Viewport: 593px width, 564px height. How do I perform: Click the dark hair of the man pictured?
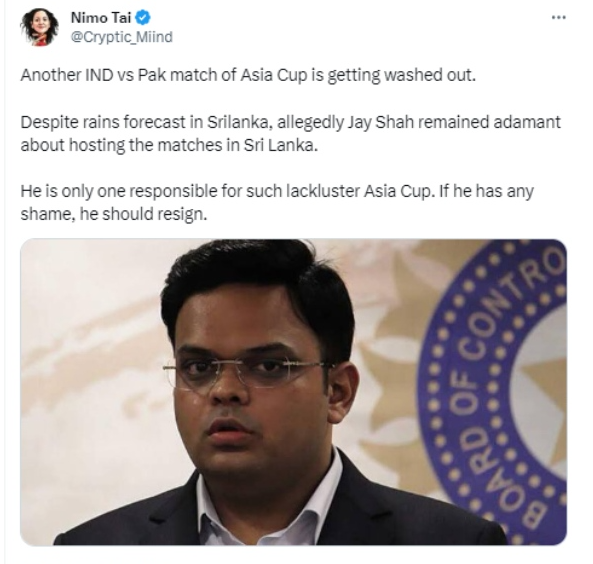pos(257,280)
